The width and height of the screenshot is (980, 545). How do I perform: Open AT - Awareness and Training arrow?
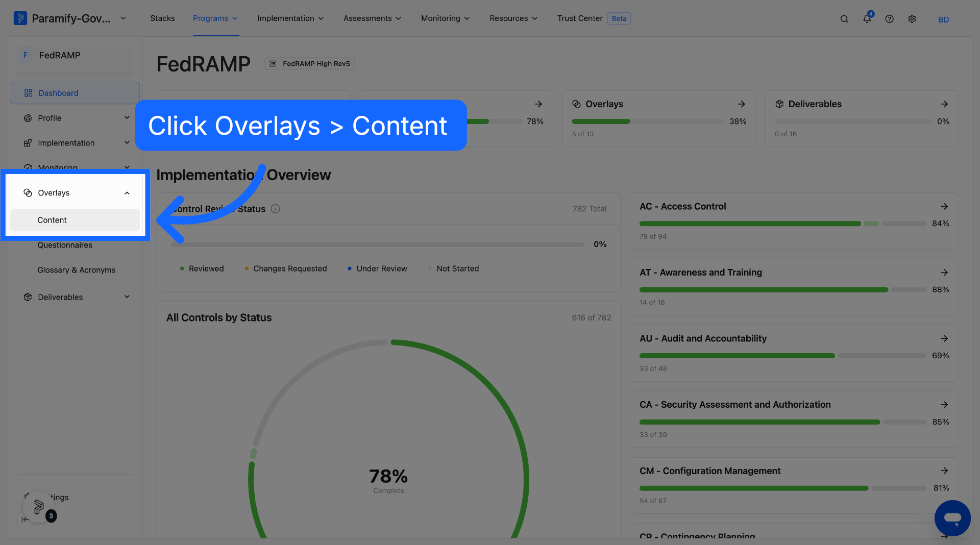click(944, 272)
